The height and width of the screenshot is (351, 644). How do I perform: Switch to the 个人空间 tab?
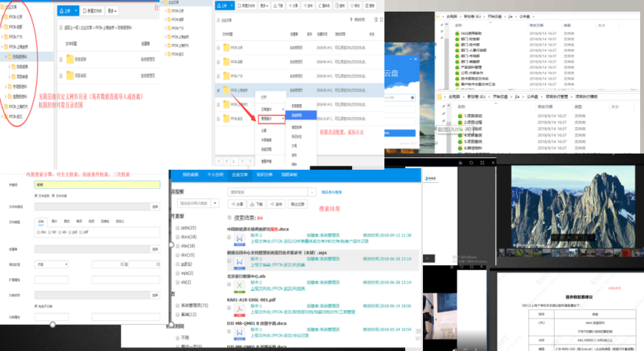tap(215, 175)
